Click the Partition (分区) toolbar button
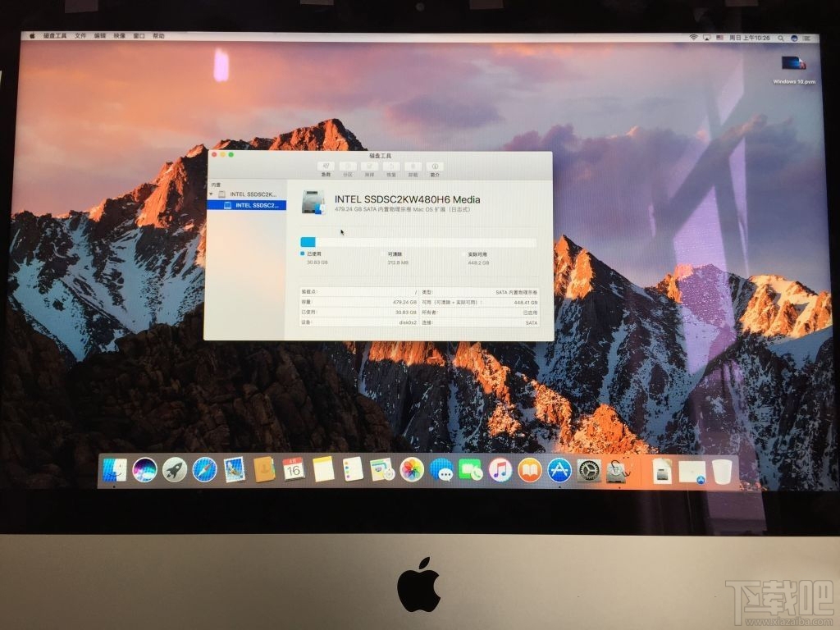 click(x=348, y=167)
